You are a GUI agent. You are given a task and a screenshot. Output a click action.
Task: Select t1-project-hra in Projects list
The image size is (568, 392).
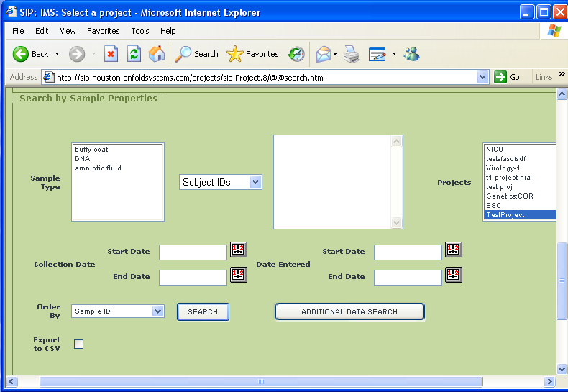tap(520, 178)
